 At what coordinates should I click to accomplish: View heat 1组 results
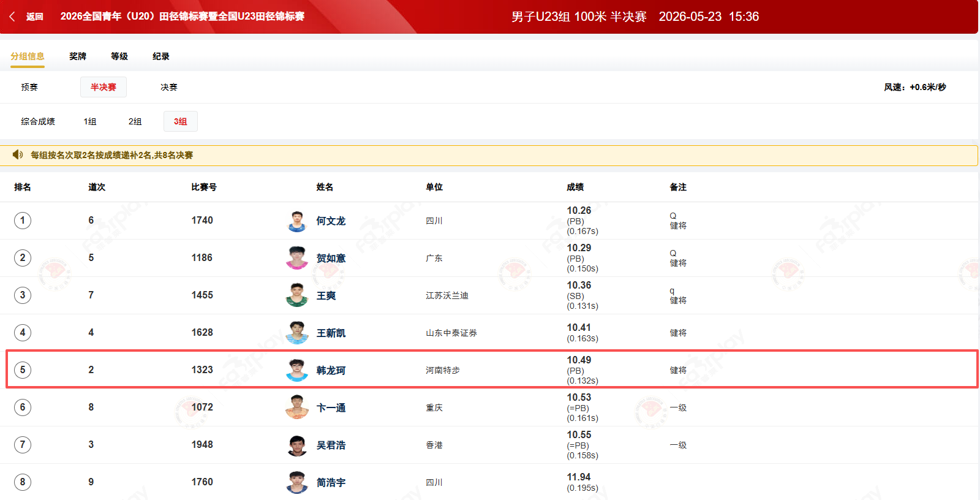[90, 121]
